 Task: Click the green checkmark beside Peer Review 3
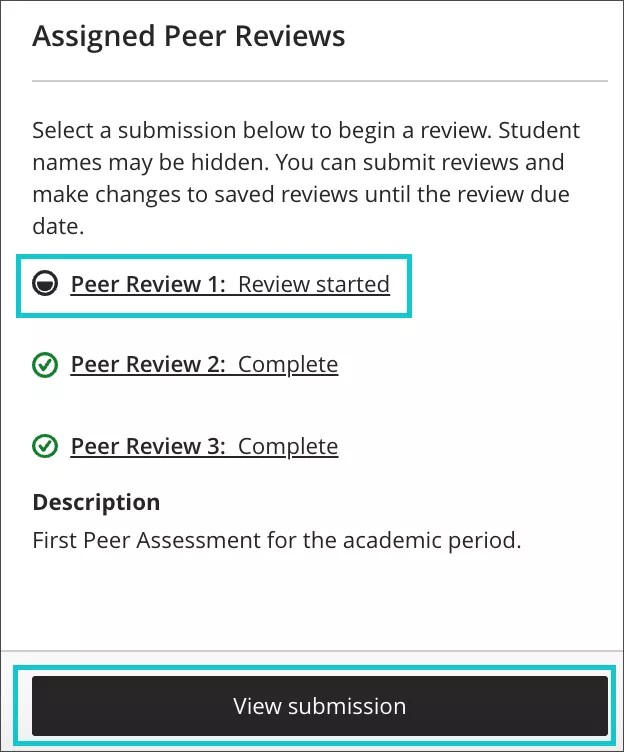44,446
